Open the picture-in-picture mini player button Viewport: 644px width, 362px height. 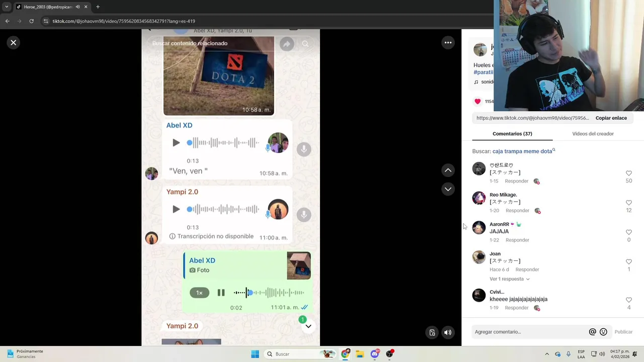[432, 332]
